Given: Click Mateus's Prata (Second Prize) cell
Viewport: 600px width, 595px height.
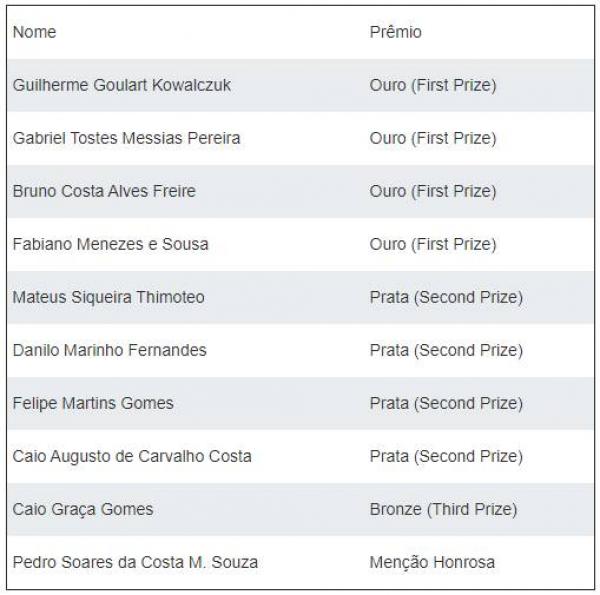Looking at the screenshot, I should pyautogui.click(x=446, y=297).
